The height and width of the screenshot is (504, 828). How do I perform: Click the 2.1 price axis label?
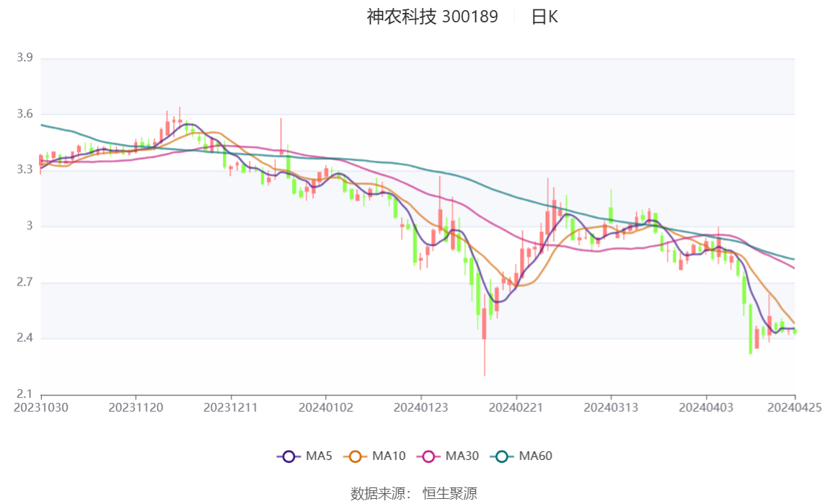click(x=25, y=394)
